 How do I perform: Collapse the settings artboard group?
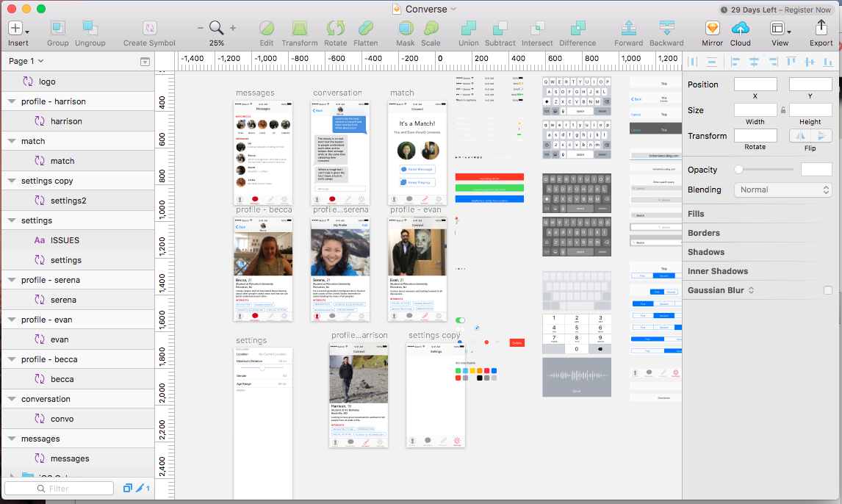point(11,220)
